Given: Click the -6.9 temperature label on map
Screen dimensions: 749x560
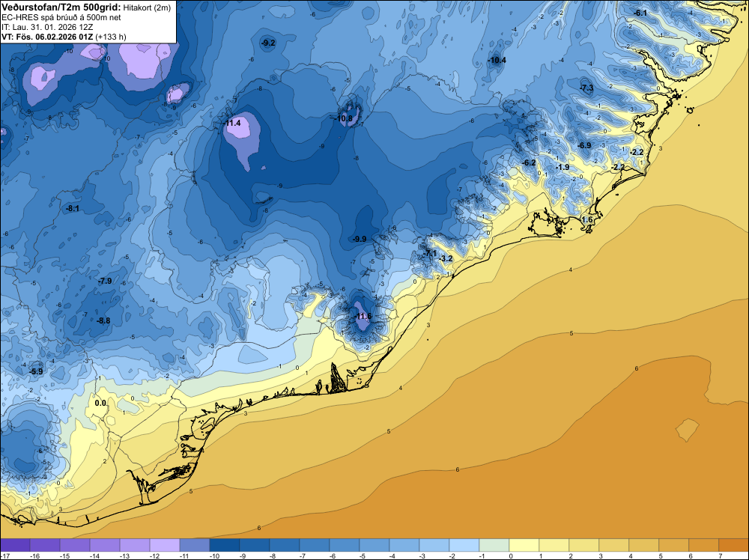Looking at the screenshot, I should coord(584,145).
